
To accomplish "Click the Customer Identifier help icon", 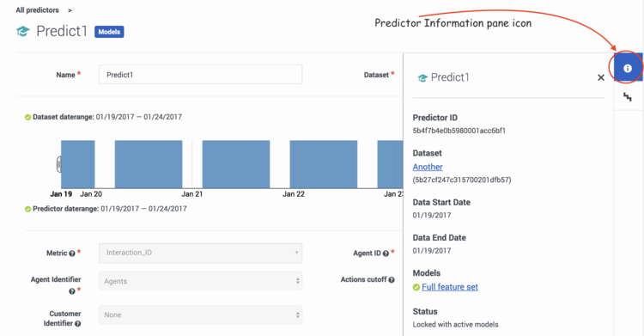I will click(x=77, y=324).
